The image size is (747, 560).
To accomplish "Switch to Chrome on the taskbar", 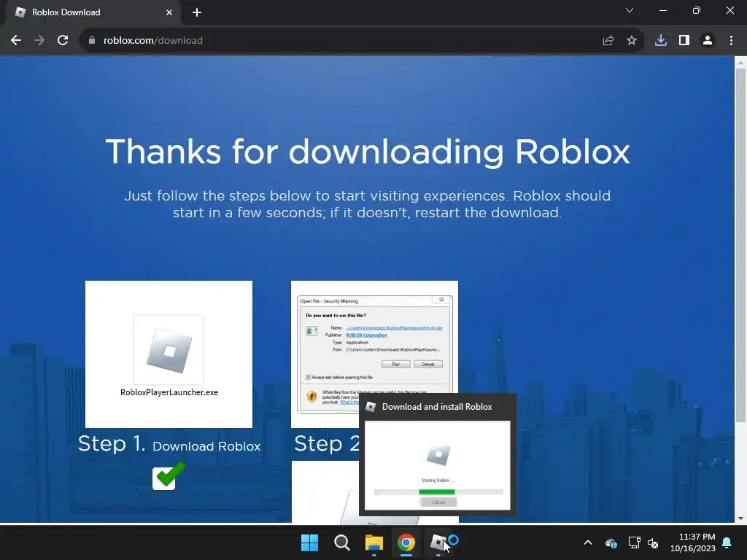I will point(406,542).
